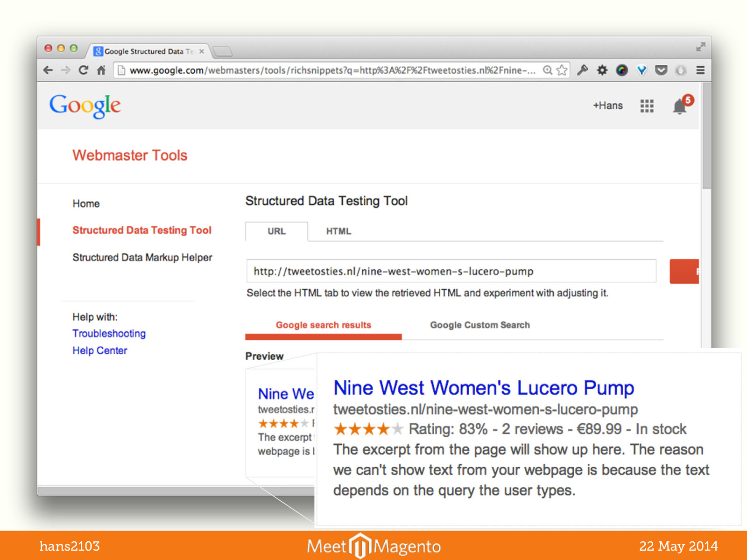Click the page icon in address bar
The height and width of the screenshot is (560, 747).
tap(121, 70)
